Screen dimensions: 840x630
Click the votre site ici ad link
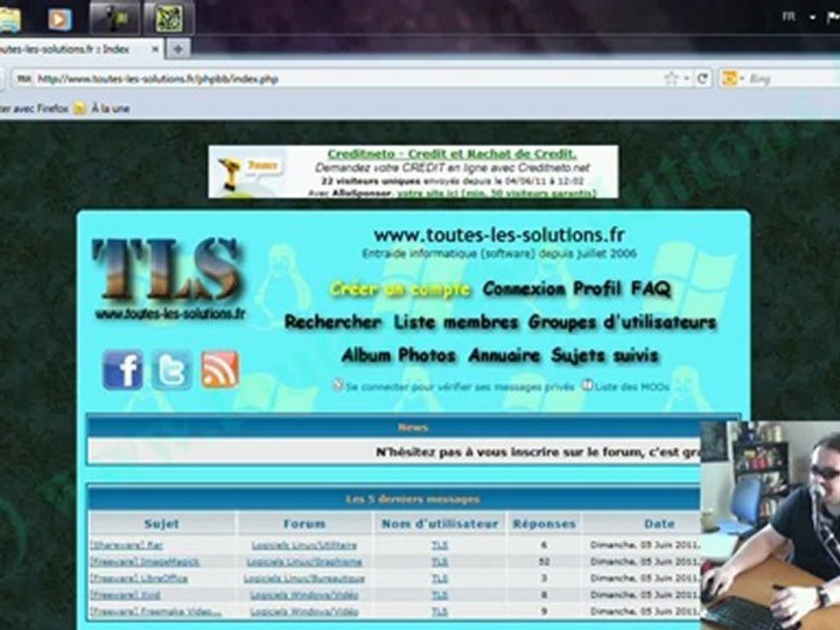pos(497,193)
